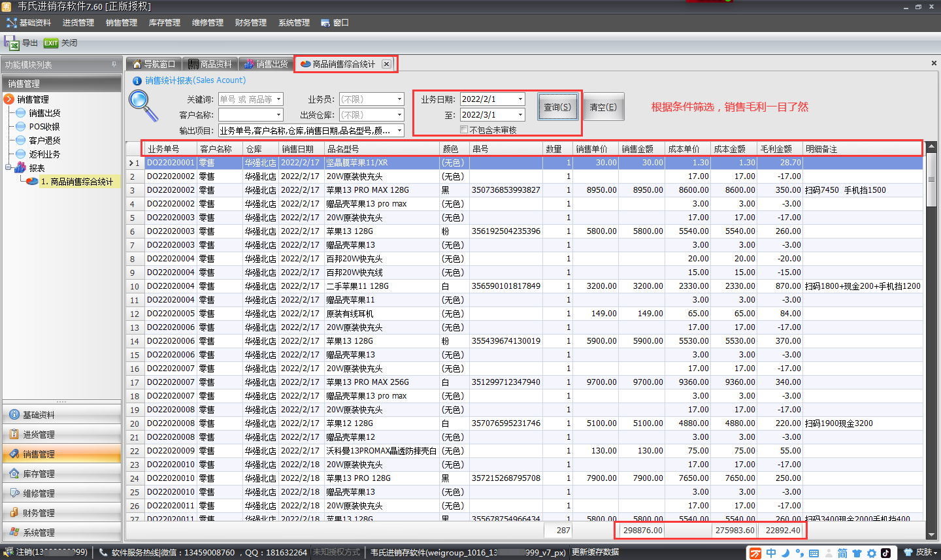941x560 pixels.
Task: Click the pie chart icon of 商品销售综合统计 tree node
Action: 32,182
